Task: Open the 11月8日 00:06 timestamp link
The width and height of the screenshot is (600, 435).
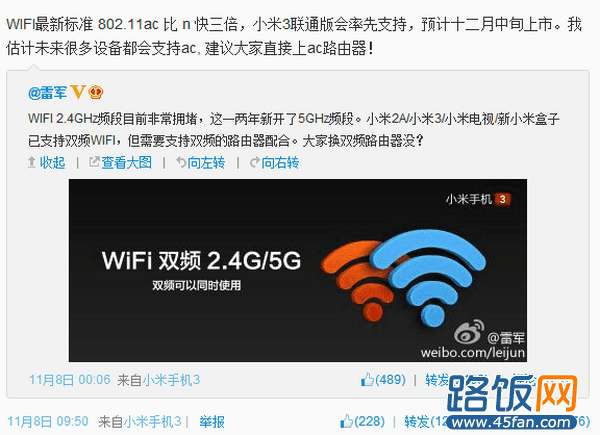Action: pos(70,380)
